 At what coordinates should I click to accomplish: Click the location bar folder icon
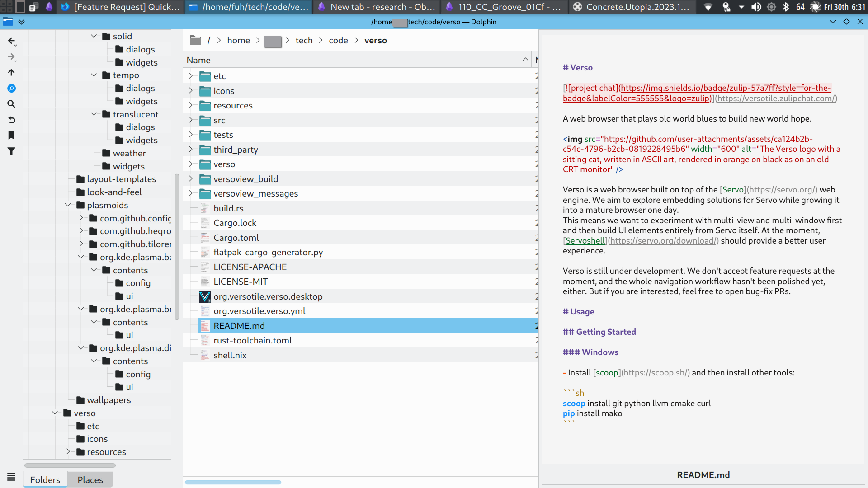click(x=195, y=40)
